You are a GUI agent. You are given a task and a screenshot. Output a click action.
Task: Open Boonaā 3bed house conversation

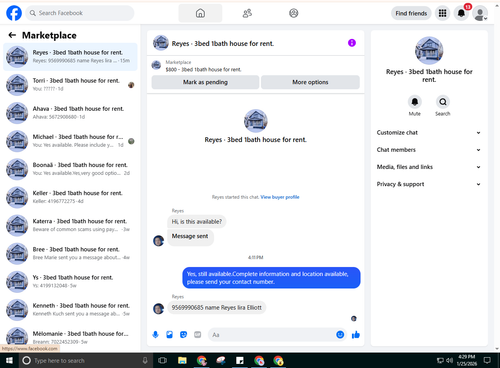tap(70, 169)
